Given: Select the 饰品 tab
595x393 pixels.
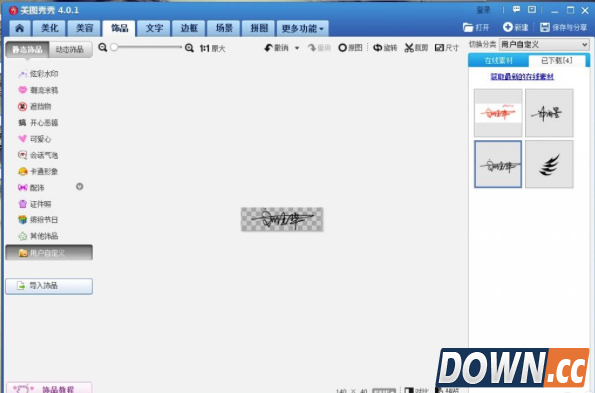Looking at the screenshot, I should pyautogui.click(x=120, y=28).
